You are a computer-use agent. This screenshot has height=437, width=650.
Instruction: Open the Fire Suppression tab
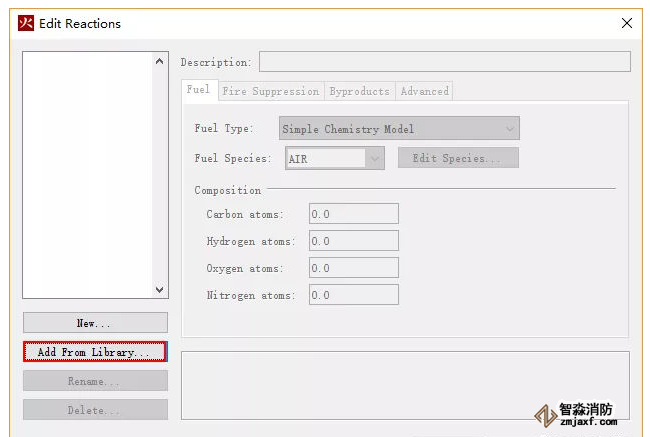(x=270, y=91)
